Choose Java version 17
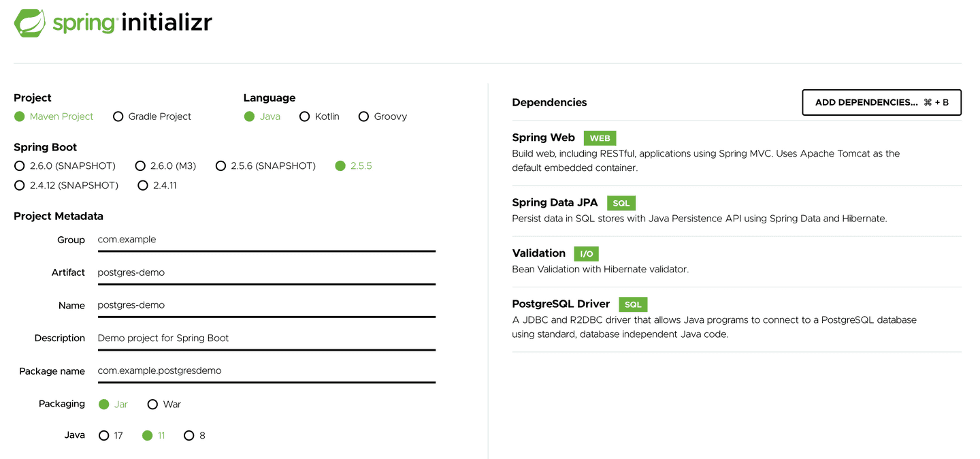The width and height of the screenshot is (980, 459). click(103, 435)
